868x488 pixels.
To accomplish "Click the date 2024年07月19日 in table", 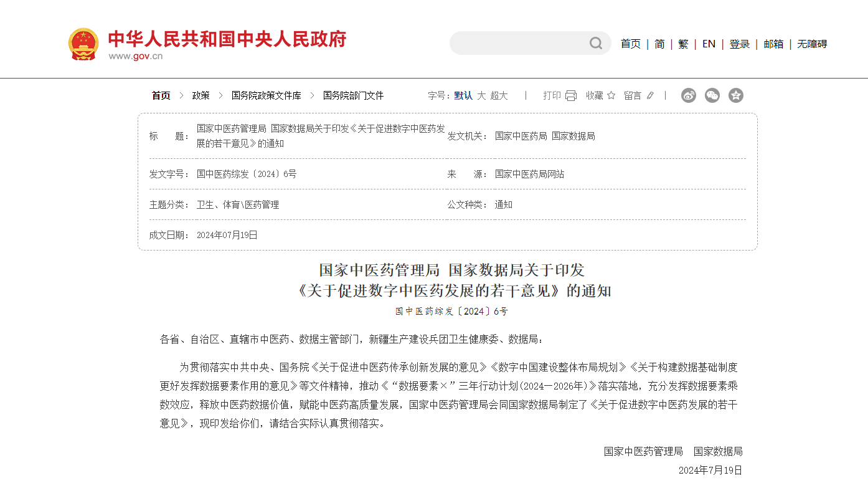I will 227,235.
